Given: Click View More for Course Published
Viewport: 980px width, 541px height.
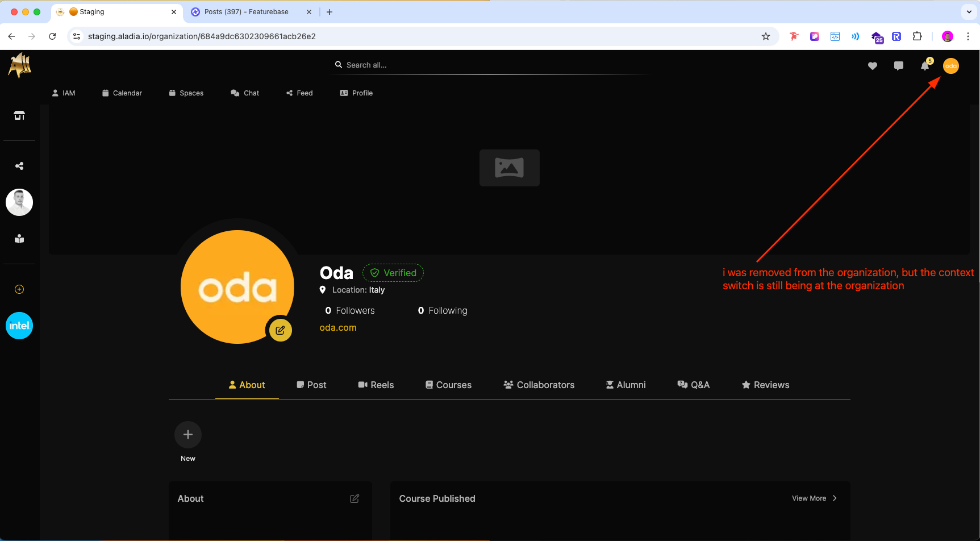Looking at the screenshot, I should click(x=815, y=498).
